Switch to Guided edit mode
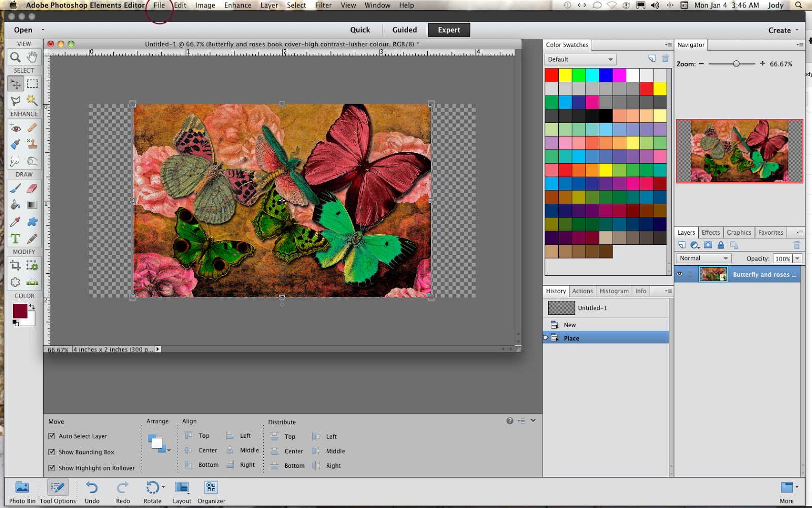 [x=404, y=30]
